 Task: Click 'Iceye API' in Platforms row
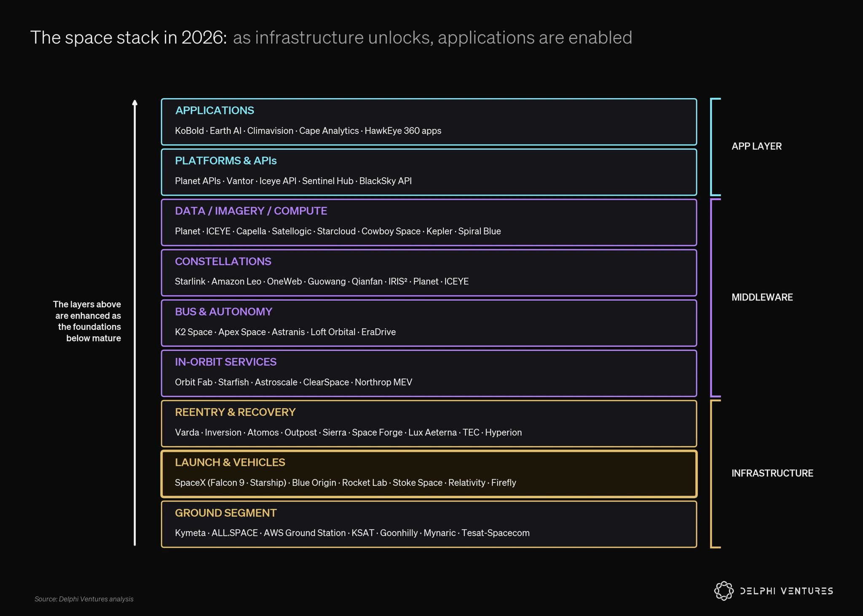click(x=278, y=181)
